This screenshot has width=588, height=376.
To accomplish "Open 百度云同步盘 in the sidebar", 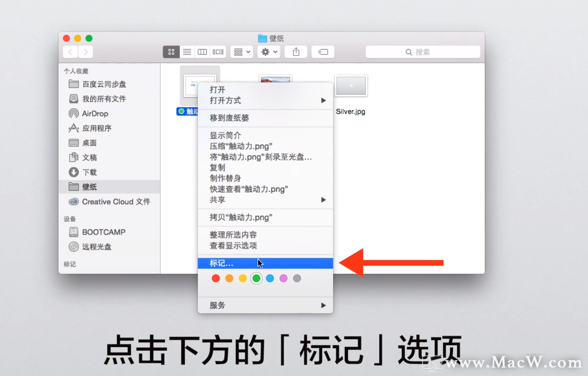I will tap(109, 84).
